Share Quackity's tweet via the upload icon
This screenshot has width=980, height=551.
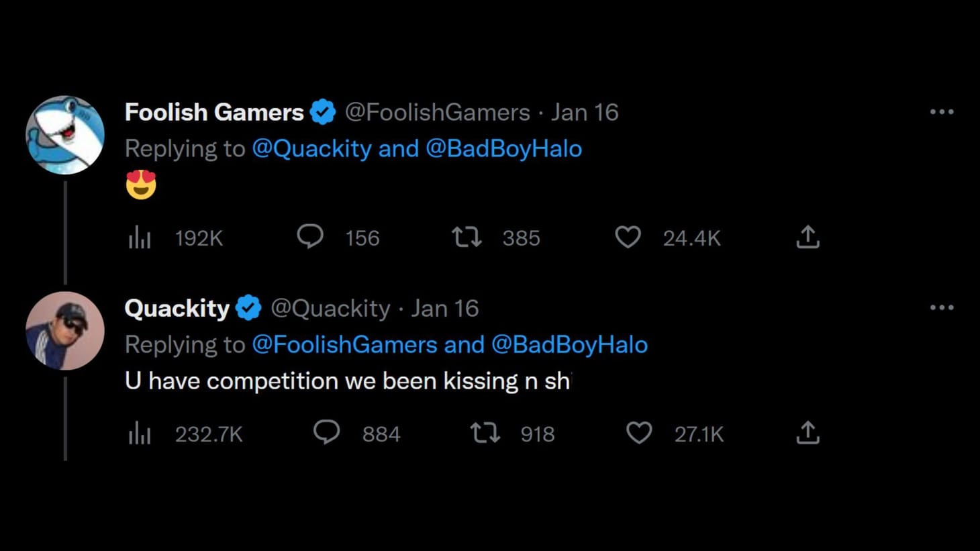pos(807,433)
